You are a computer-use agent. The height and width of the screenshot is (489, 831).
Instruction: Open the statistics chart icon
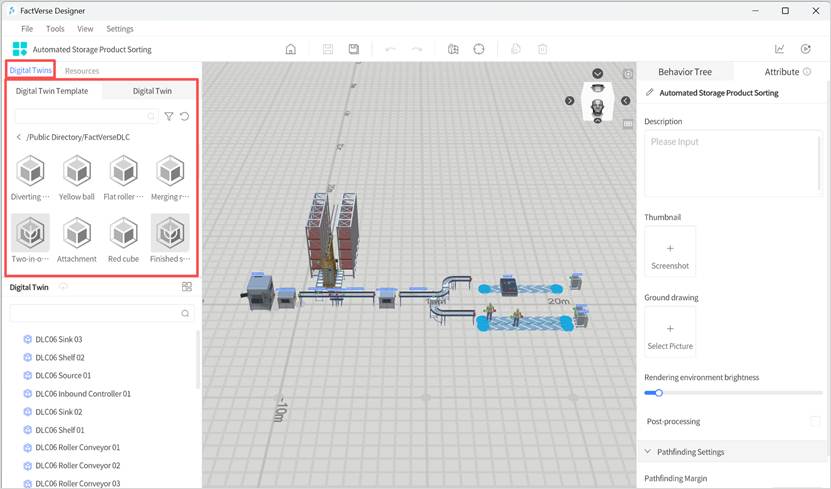[x=779, y=49]
